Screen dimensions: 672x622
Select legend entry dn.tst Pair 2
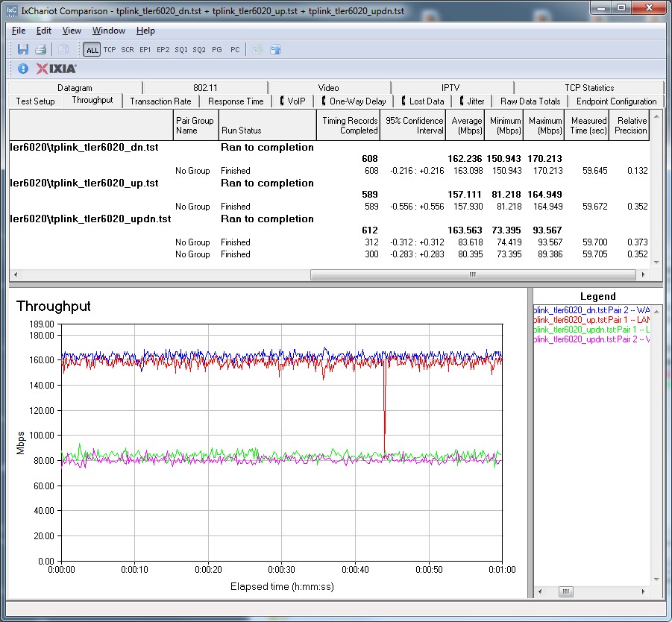[x=591, y=310]
